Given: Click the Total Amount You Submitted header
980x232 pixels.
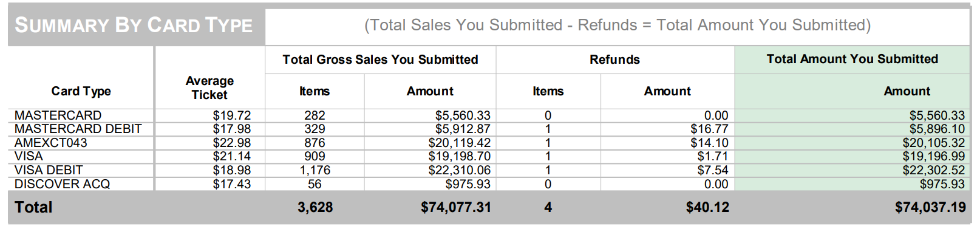Looking at the screenshot, I should coord(852,59).
